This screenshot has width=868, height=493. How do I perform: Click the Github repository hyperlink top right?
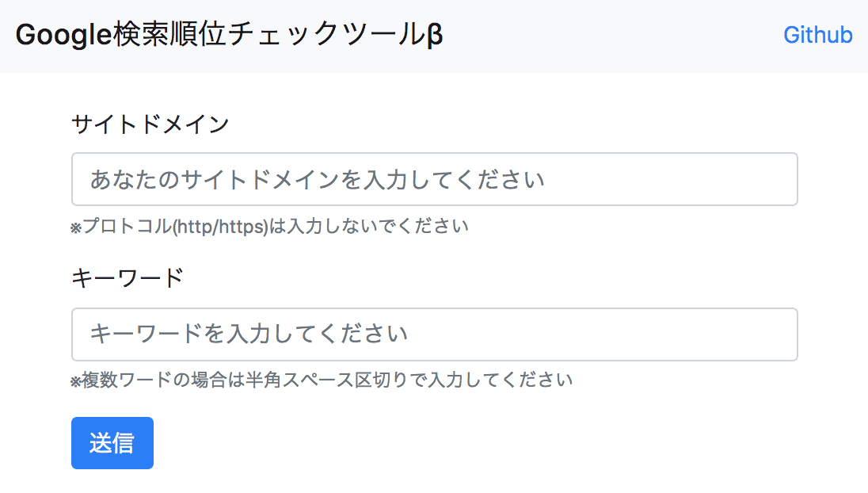(817, 35)
